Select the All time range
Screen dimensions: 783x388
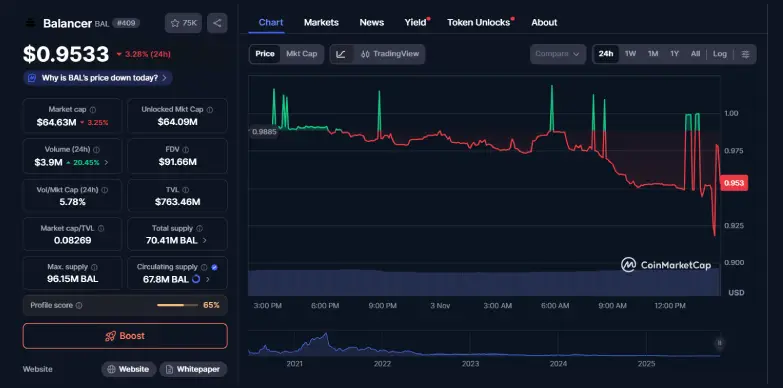click(695, 54)
